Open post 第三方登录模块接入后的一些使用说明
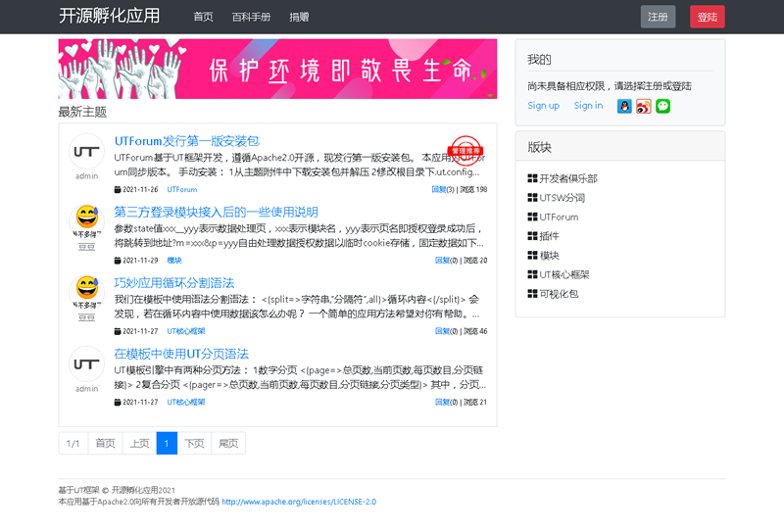This screenshot has height=532, width=784. (x=216, y=212)
